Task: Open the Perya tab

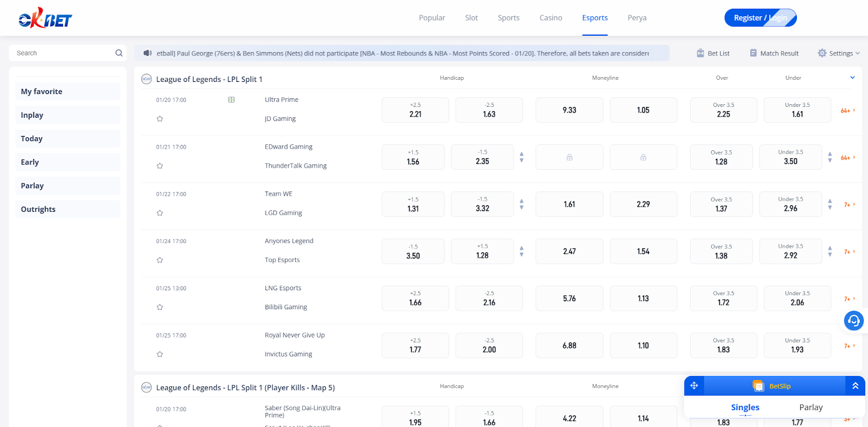Action: coord(637,18)
